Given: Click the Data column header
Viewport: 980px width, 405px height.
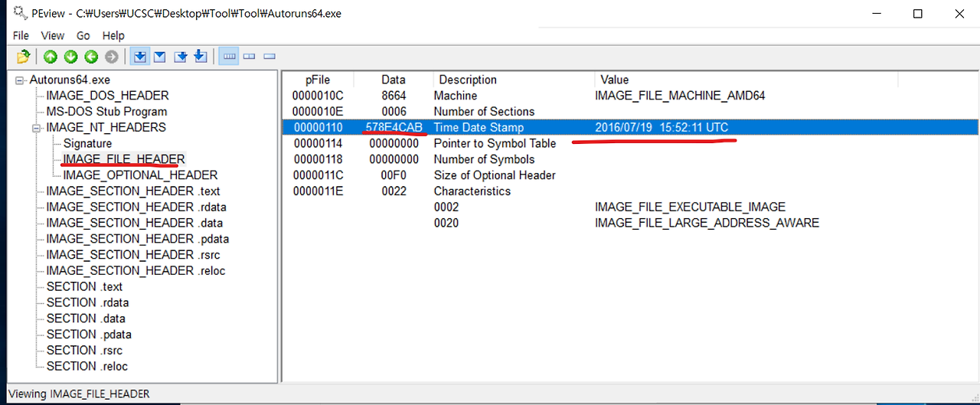Looking at the screenshot, I should 394,80.
